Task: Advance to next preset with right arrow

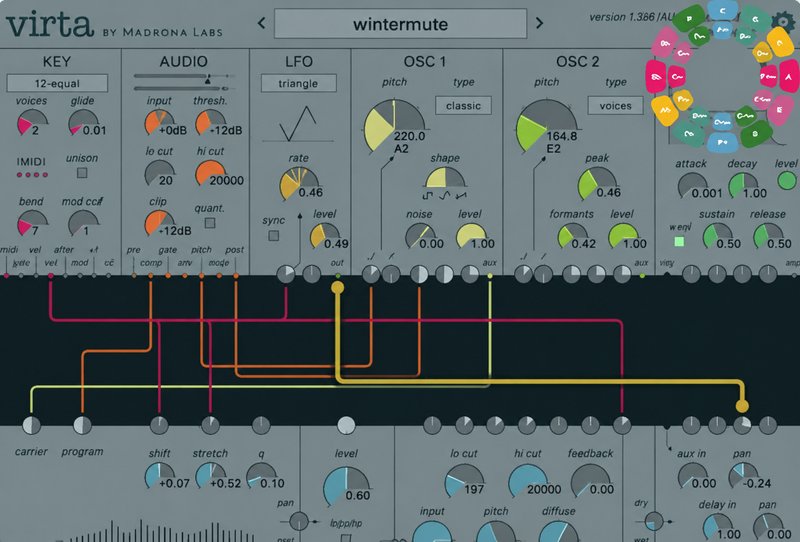Action: (x=539, y=23)
